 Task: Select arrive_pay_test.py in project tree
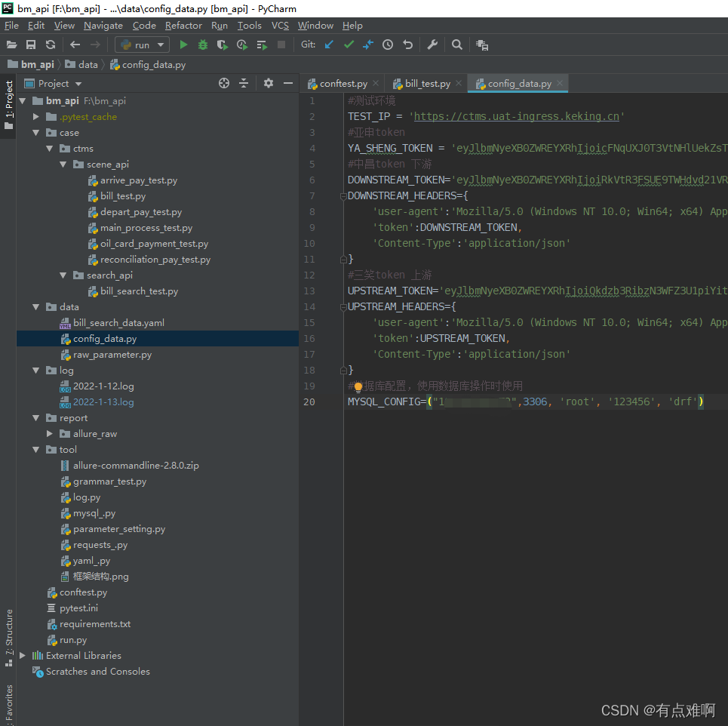[x=139, y=180]
